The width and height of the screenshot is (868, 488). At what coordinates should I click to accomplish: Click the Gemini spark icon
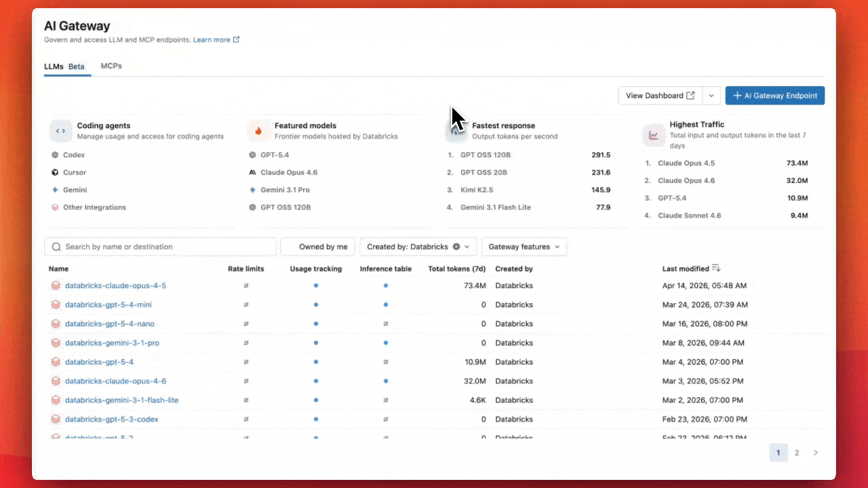[56, 190]
